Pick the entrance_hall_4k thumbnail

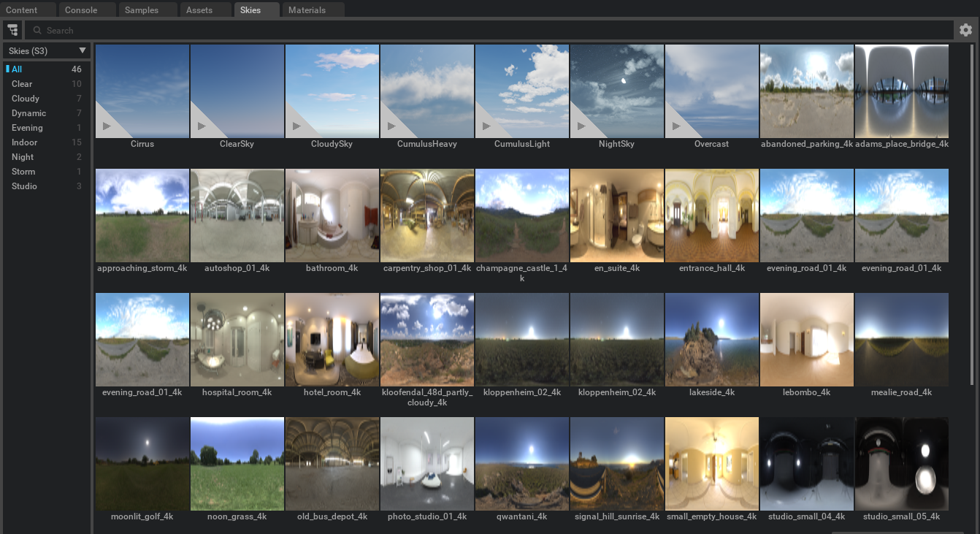(712, 215)
